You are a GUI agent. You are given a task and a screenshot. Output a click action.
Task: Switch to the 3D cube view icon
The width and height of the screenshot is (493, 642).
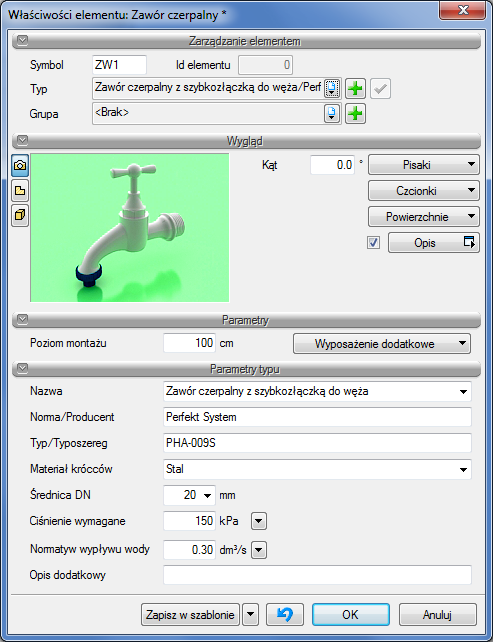coord(20,215)
